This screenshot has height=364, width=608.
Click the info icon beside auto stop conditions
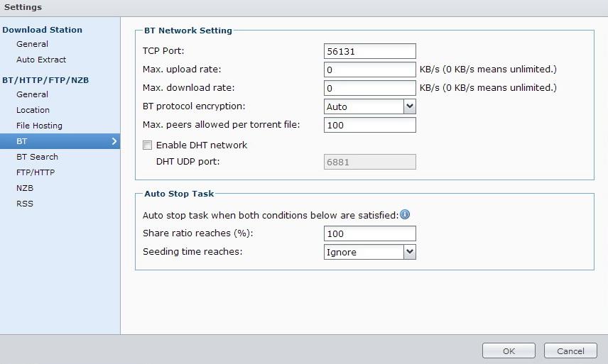tap(405, 214)
